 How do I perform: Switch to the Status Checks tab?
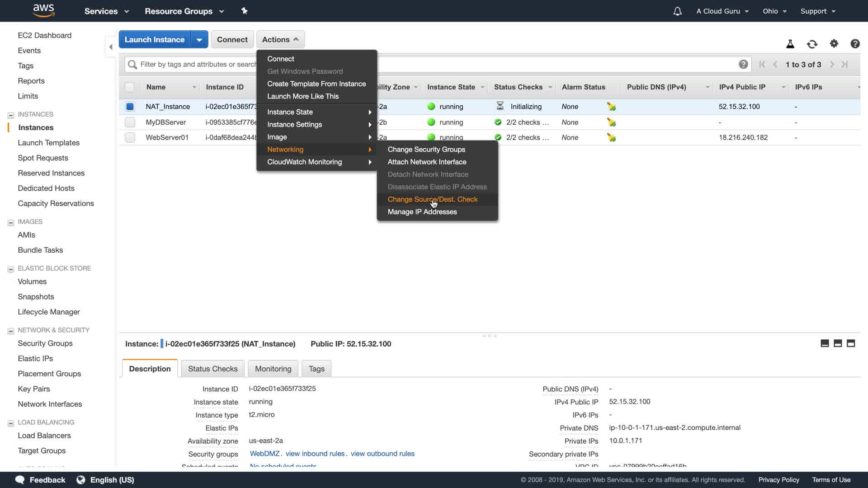tap(212, 369)
